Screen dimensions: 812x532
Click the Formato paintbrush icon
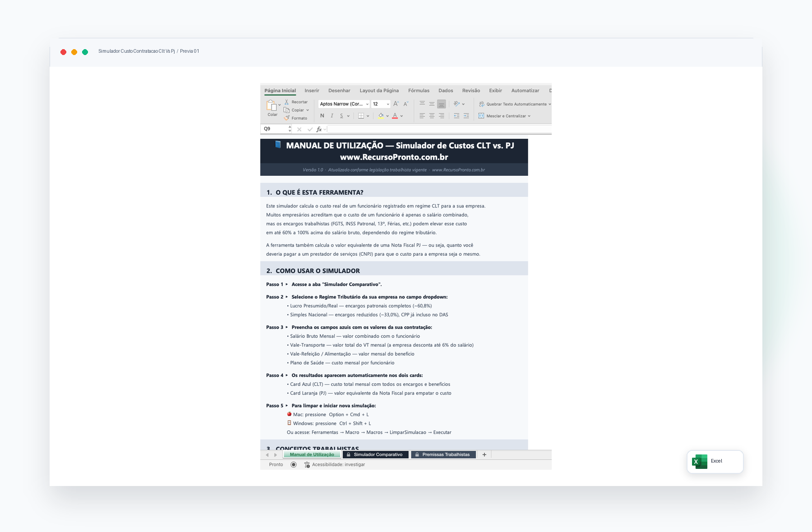click(x=286, y=118)
